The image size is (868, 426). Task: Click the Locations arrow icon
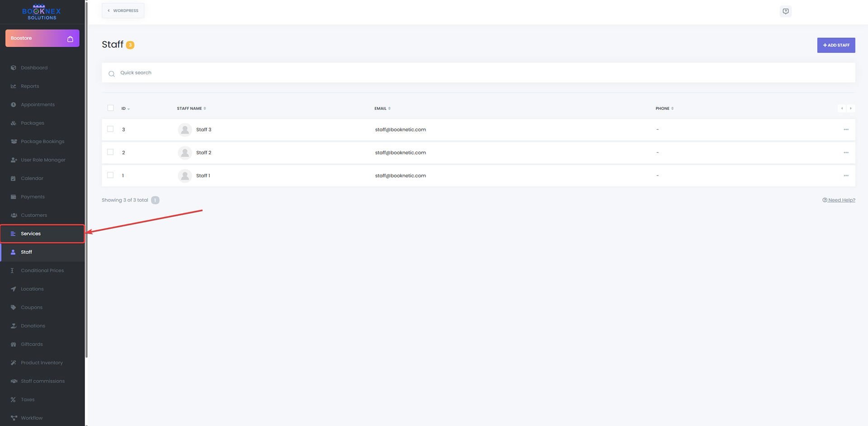coord(14,289)
